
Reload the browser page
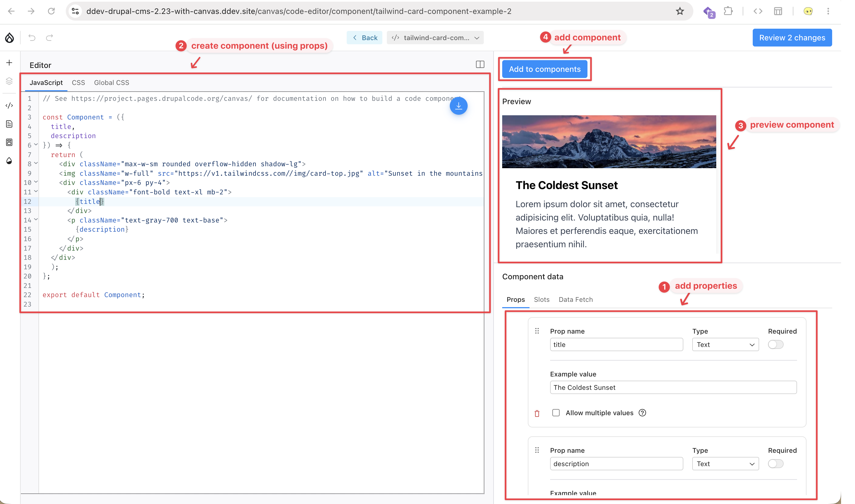pyautogui.click(x=51, y=11)
